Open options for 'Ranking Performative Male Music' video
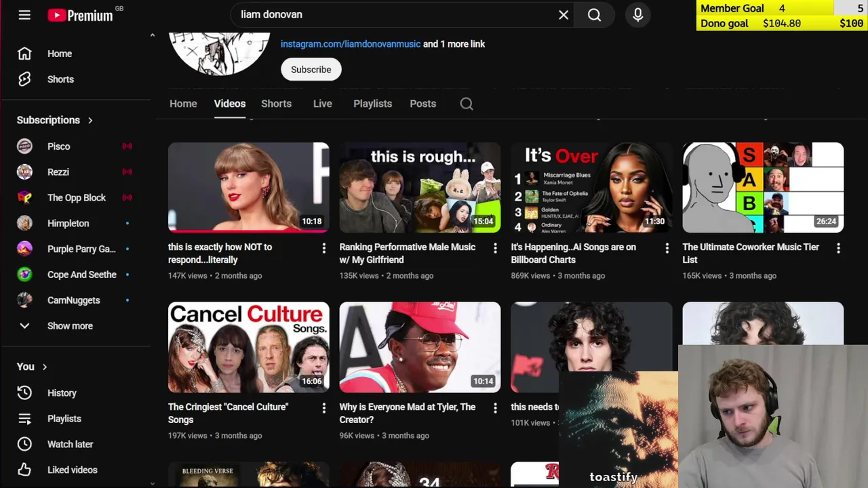 pyautogui.click(x=495, y=249)
